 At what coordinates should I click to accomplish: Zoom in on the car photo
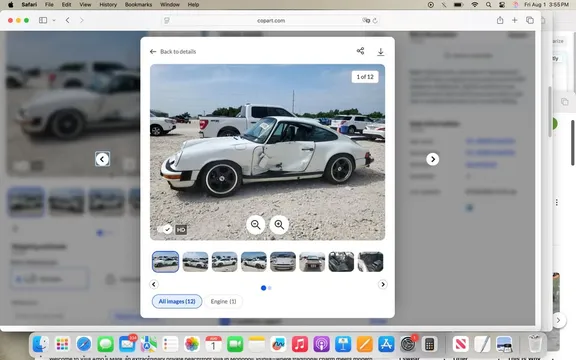[x=279, y=224]
